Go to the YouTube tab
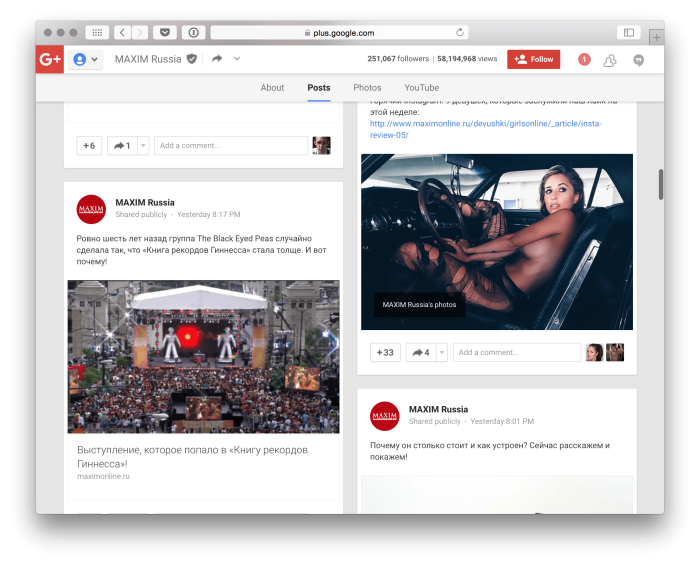This screenshot has width=700, height=565. (x=422, y=87)
